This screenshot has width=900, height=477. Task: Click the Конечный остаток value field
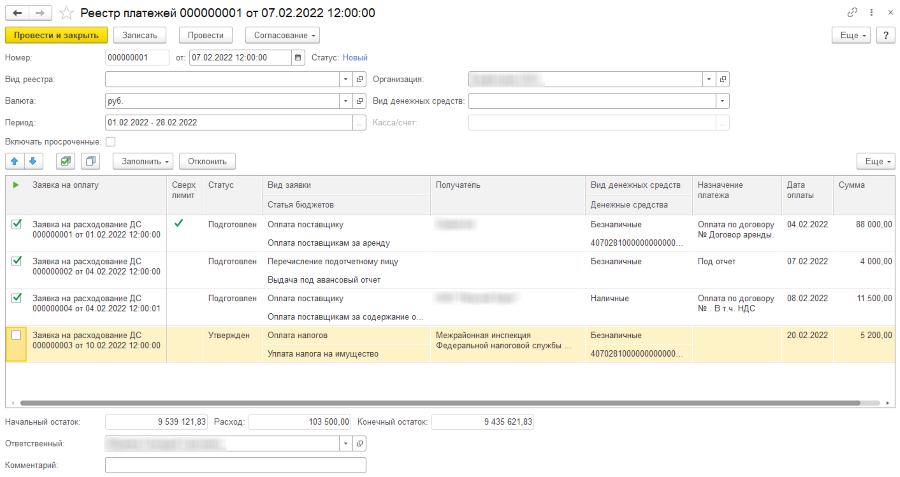482,422
